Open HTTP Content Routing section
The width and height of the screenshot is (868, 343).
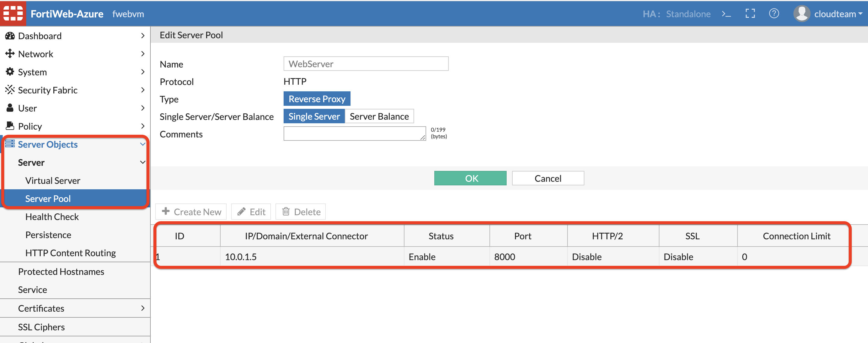pos(67,253)
